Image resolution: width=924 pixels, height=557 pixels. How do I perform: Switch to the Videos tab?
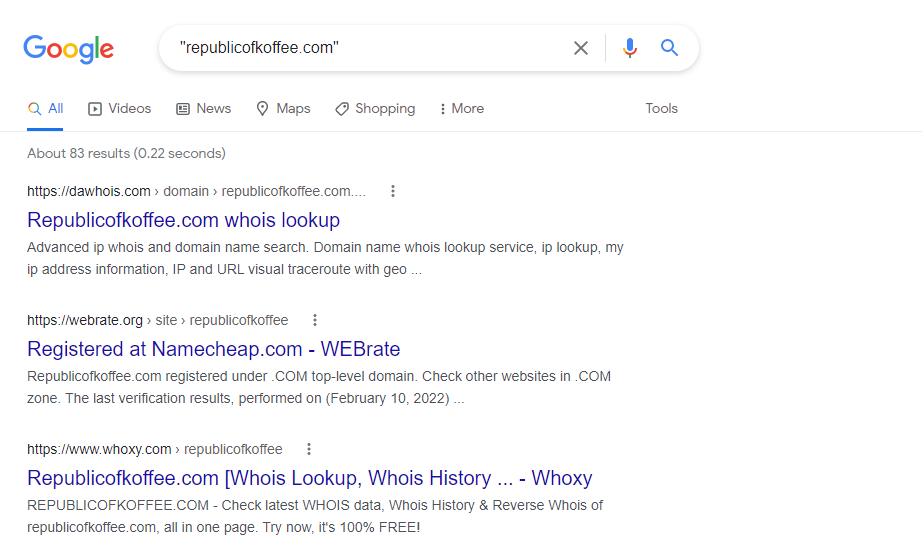pos(119,108)
